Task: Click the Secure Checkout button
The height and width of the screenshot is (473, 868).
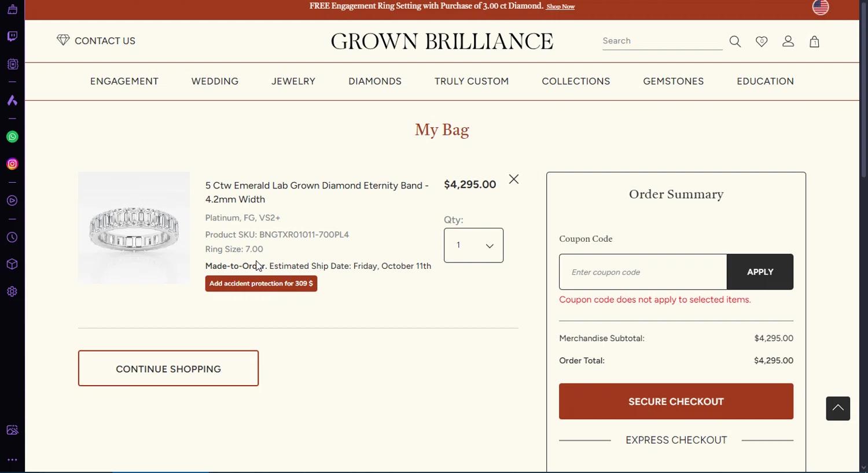Action: coord(676,401)
